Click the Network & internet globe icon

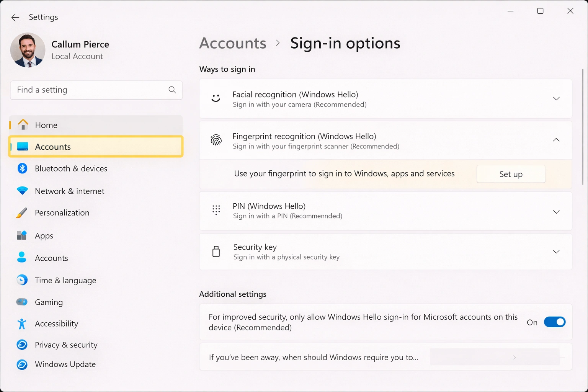[x=22, y=191]
